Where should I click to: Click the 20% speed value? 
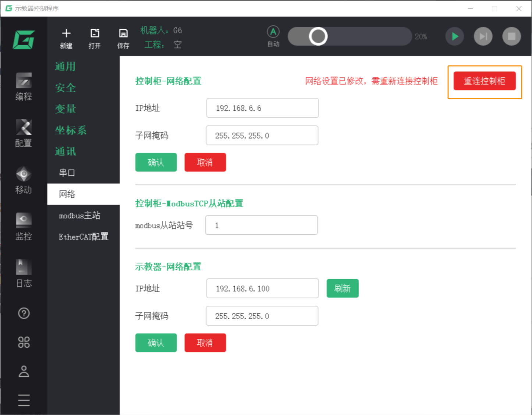coord(421,36)
